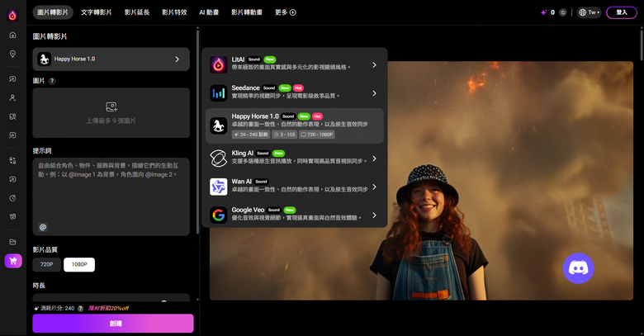Open the Happy Horse 1.0 model selector
This screenshot has width=644, height=336.
point(111,59)
